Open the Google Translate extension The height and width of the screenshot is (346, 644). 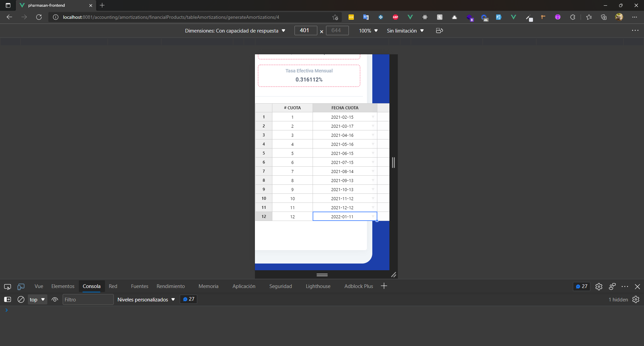tap(366, 17)
